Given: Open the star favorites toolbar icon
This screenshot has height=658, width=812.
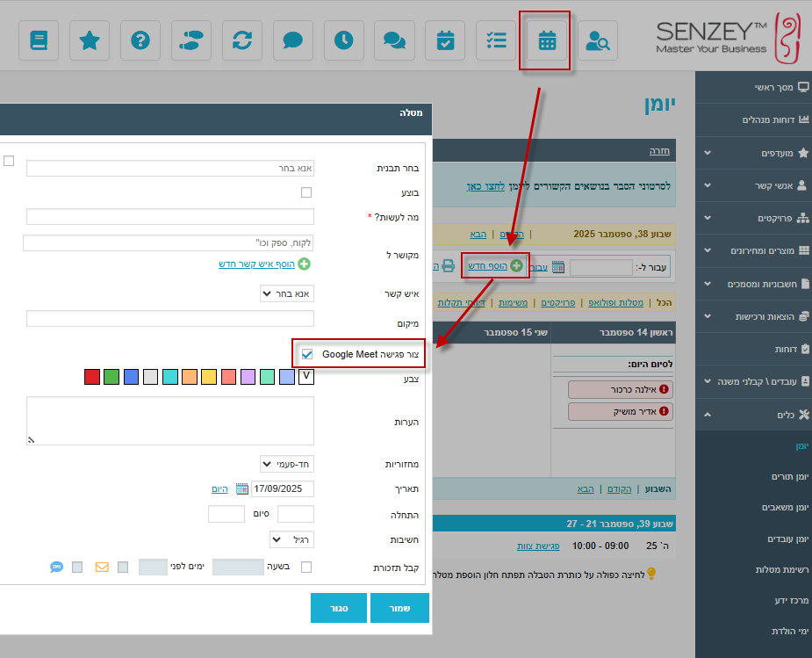Looking at the screenshot, I should click(90, 40).
